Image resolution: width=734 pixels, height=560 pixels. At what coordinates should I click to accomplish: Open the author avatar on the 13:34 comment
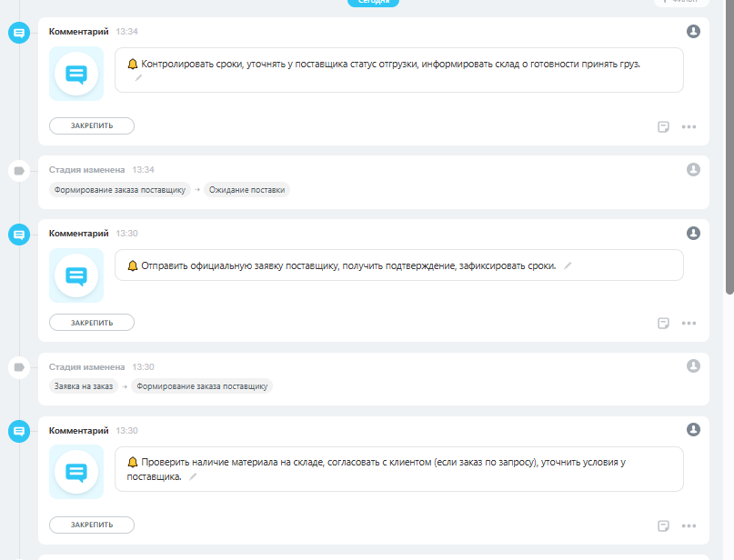pos(694,32)
